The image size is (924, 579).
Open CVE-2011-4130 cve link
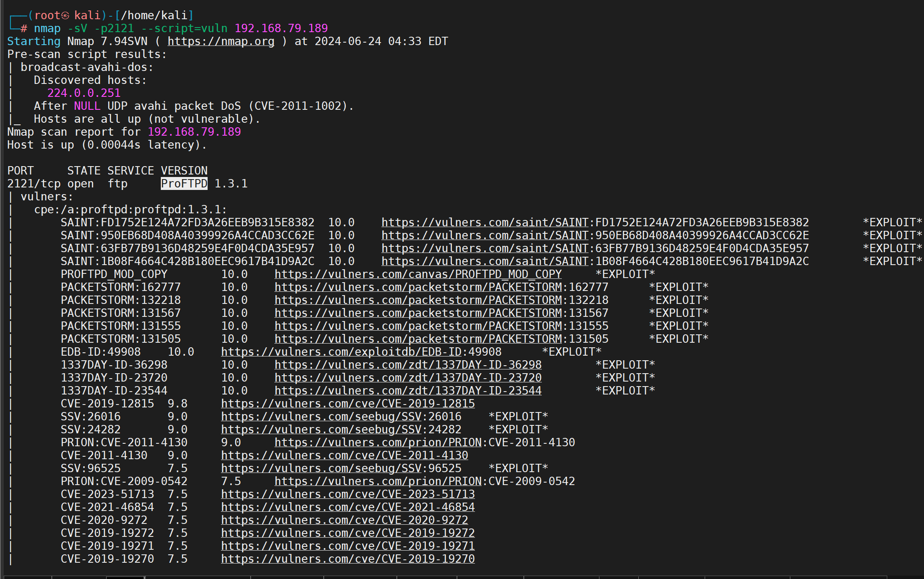344,455
